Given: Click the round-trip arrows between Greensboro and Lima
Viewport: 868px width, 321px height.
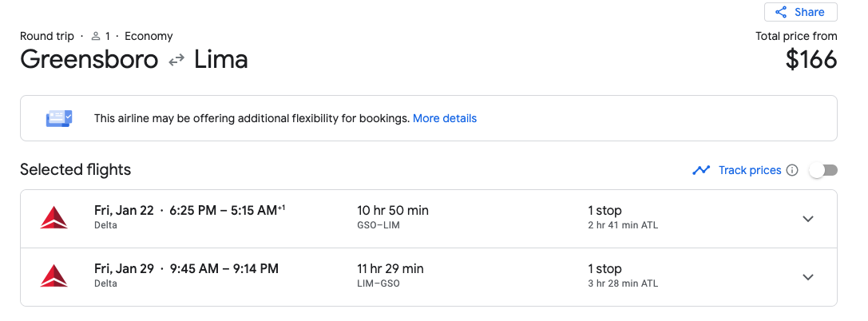Looking at the screenshot, I should pyautogui.click(x=176, y=61).
